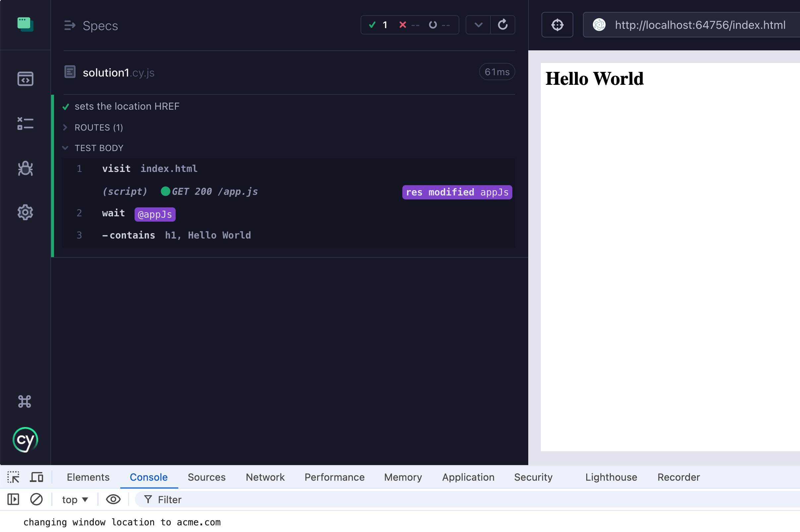
Task: Rerun all tests with reload button
Action: (503, 25)
